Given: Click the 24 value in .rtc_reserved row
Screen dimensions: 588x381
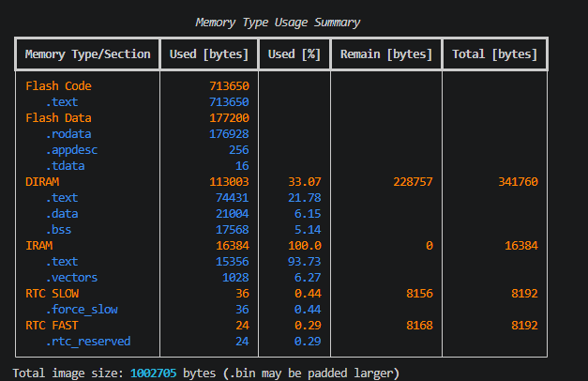Looking at the screenshot, I should tap(242, 342).
